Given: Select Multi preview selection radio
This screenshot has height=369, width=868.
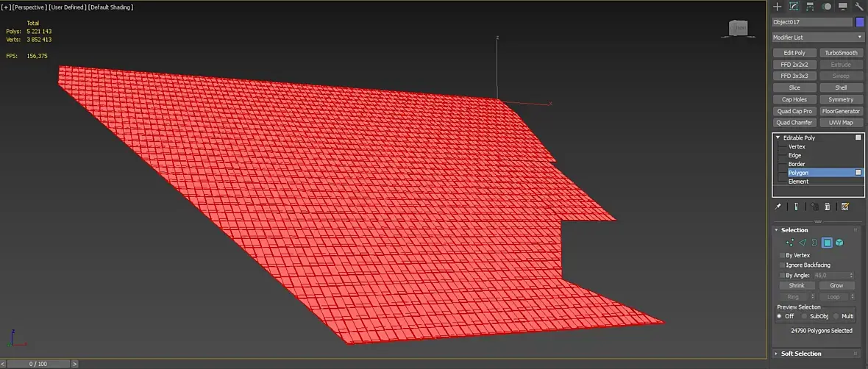Looking at the screenshot, I should point(836,316).
